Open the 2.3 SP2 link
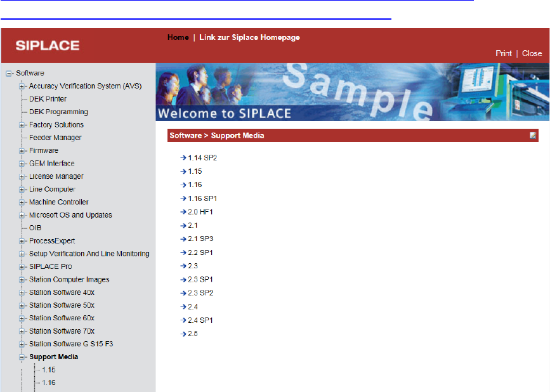 200,293
